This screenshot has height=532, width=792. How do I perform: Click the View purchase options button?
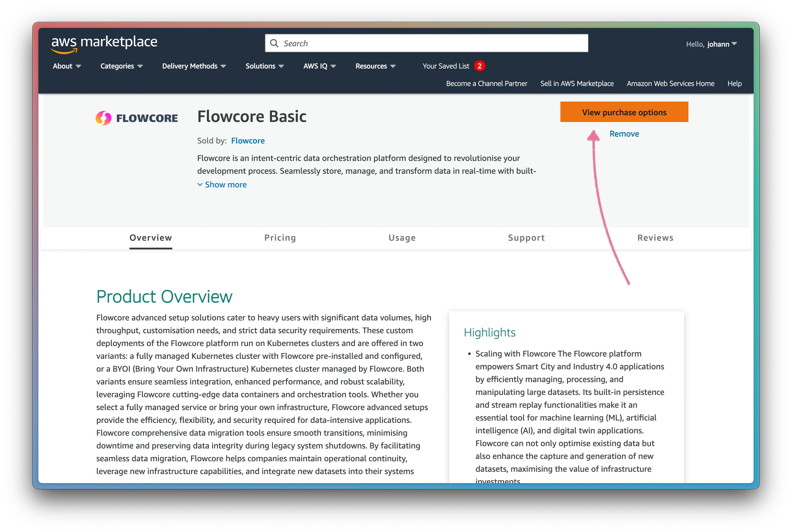tap(624, 112)
